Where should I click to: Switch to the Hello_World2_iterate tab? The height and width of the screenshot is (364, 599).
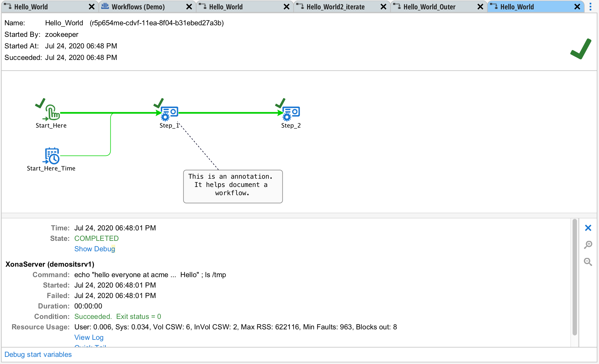pos(335,7)
